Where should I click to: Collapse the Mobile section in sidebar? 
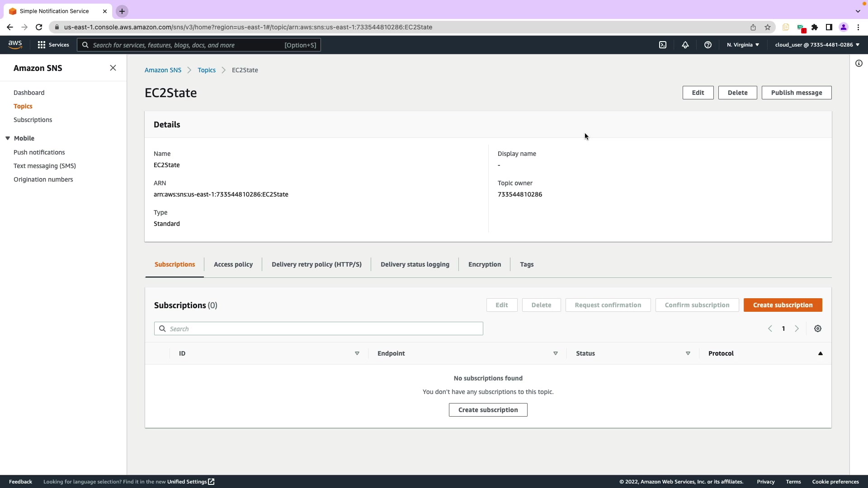[x=8, y=138]
